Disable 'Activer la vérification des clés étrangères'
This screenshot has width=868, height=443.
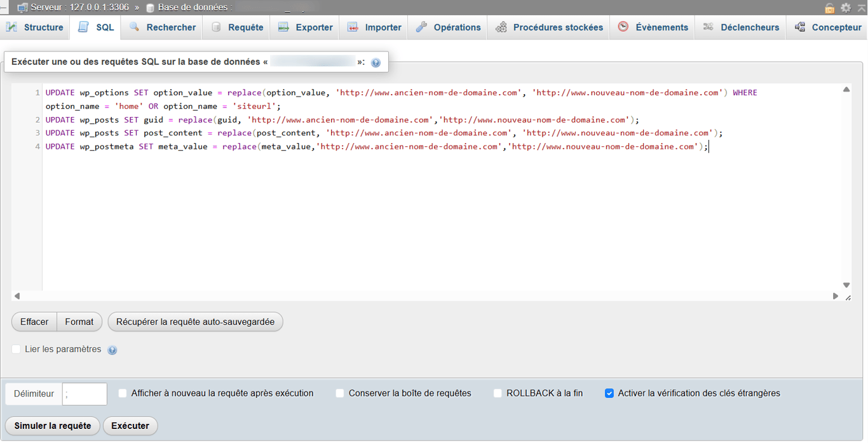point(609,393)
